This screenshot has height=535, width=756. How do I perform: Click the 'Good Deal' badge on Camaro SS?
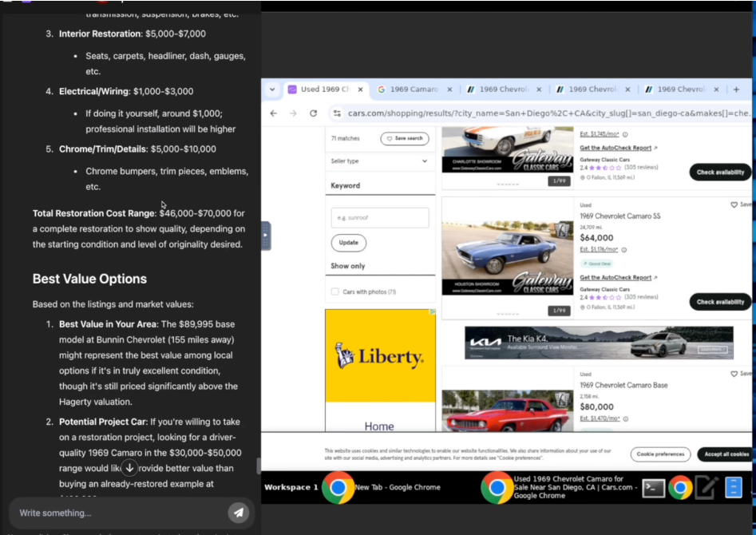(597, 264)
